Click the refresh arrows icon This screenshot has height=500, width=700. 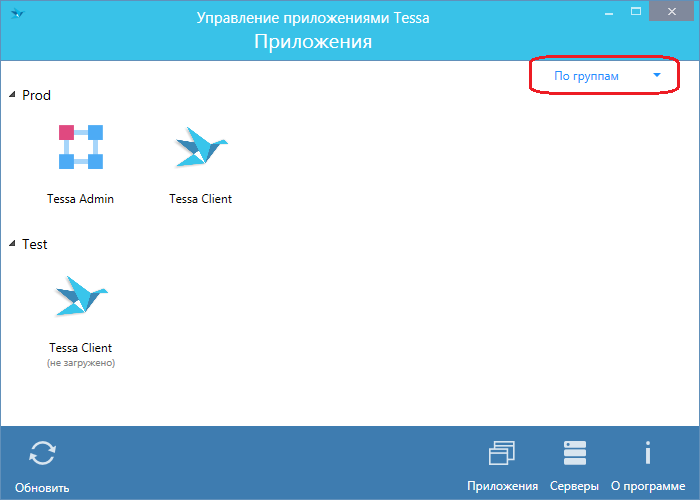click(x=42, y=453)
